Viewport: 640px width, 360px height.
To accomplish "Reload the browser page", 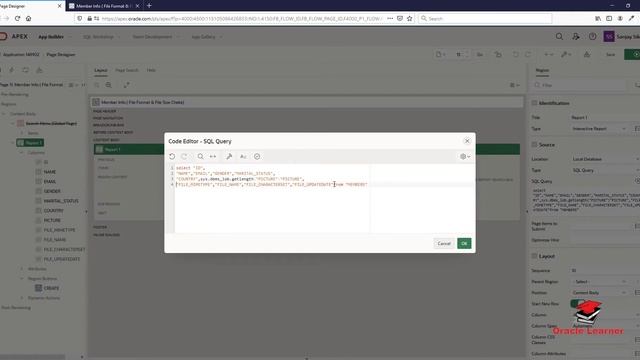I will (17, 18).
